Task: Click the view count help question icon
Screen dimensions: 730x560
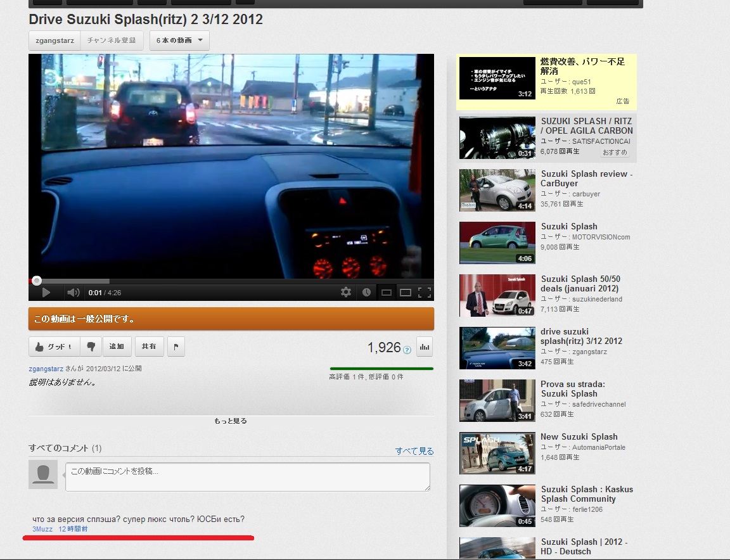Action: tap(407, 350)
